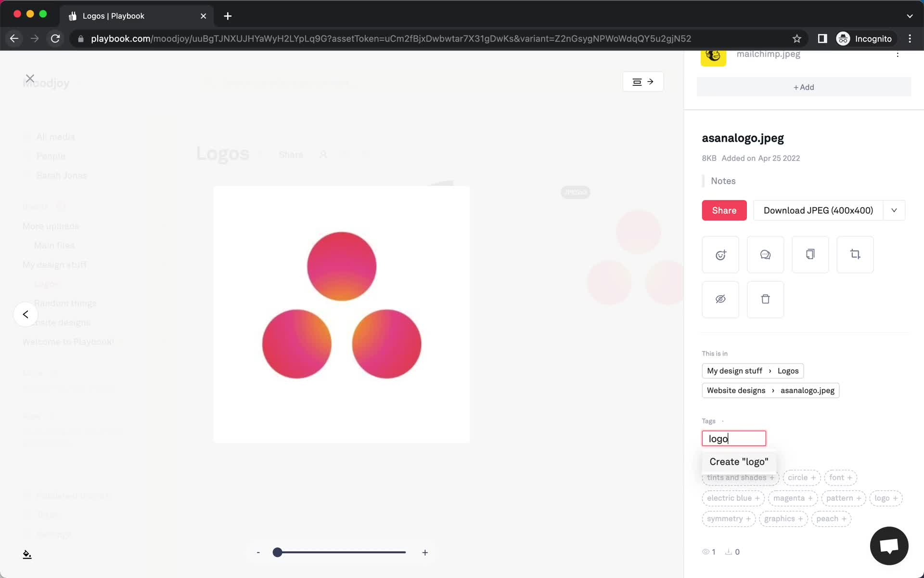Zoom in with the plus button
The image size is (924, 578).
pyautogui.click(x=425, y=552)
